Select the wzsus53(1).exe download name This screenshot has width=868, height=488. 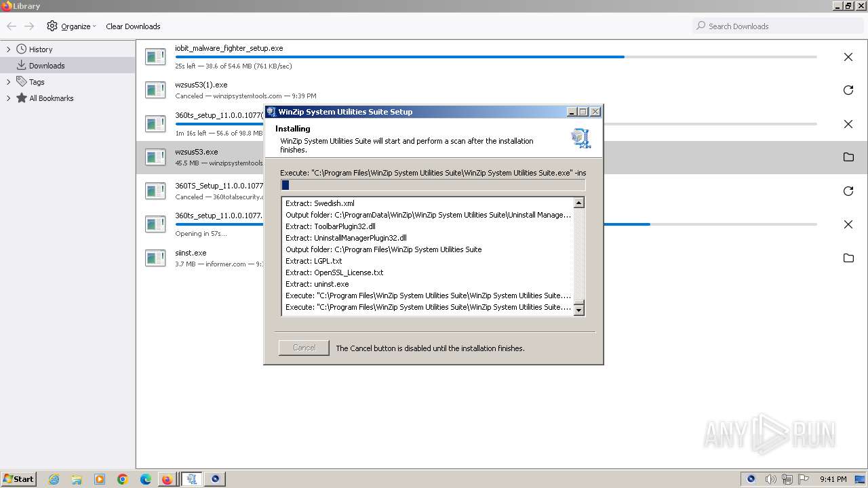[201, 85]
